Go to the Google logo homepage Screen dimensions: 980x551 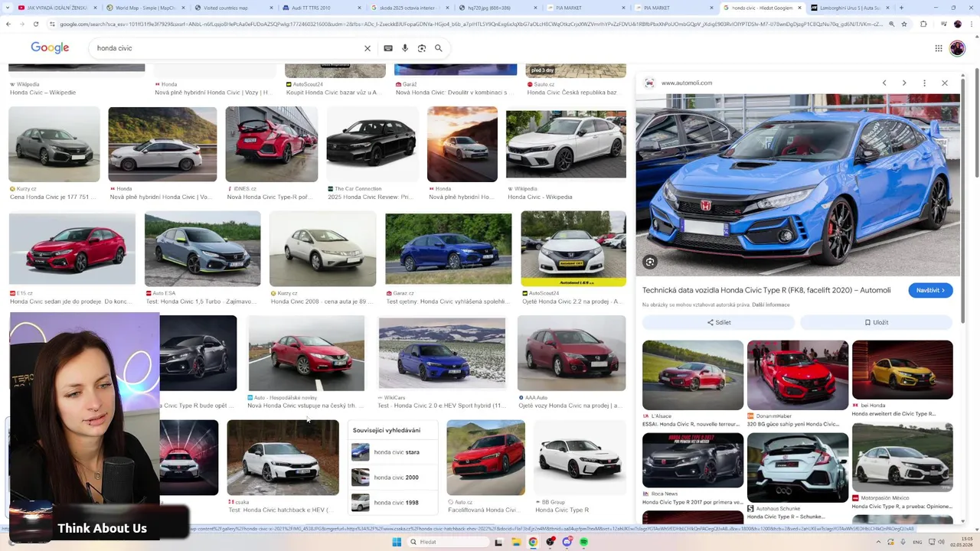50,48
